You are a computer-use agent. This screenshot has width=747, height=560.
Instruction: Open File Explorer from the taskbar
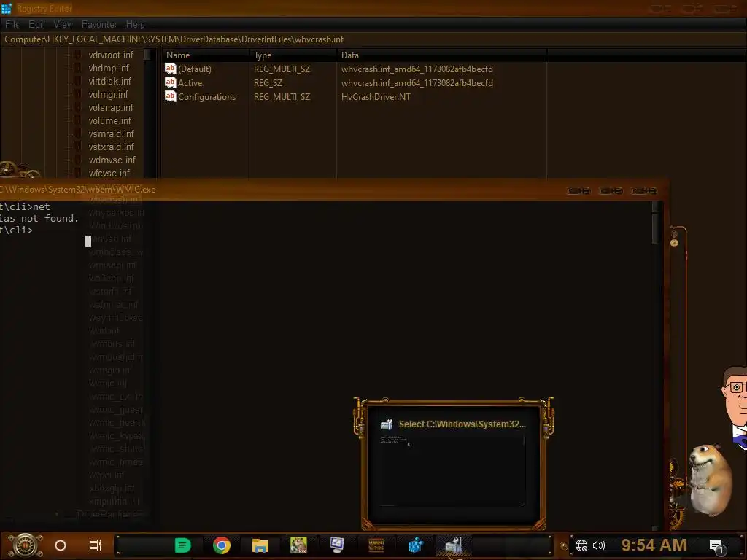coord(260,545)
